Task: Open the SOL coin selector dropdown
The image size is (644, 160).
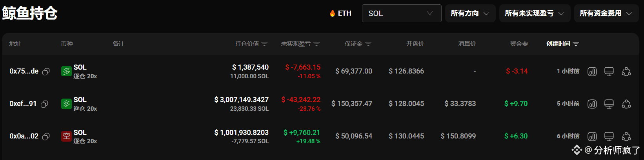Action: click(402, 13)
